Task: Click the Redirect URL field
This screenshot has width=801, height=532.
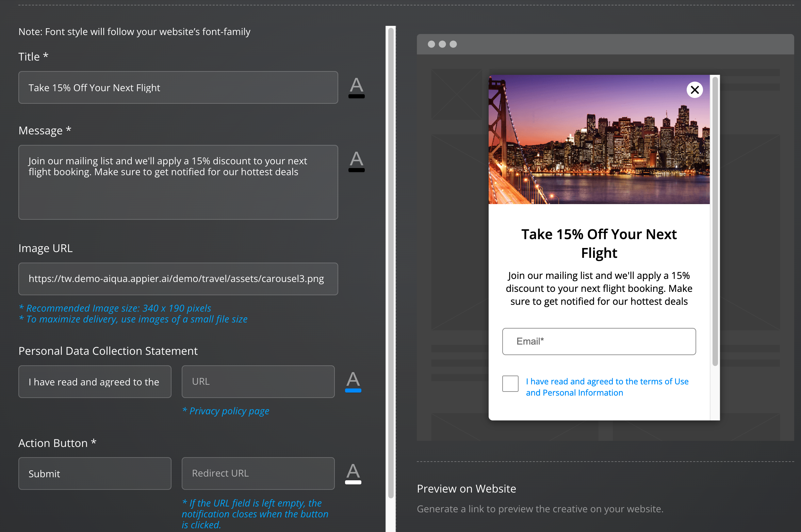Action: (258, 473)
